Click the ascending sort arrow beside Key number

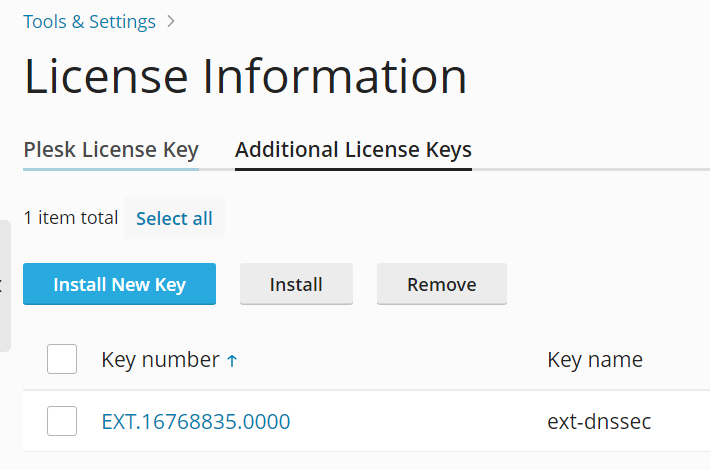[232, 361]
